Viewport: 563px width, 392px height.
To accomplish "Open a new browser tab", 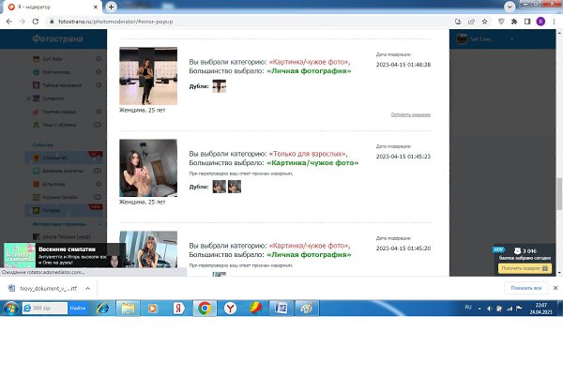I will pyautogui.click(x=112, y=6).
